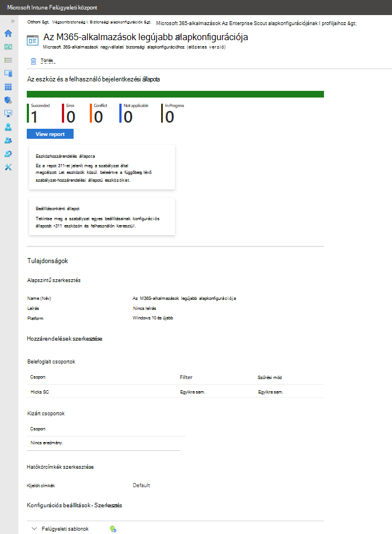Click the green check-in status bar

(x=176, y=94)
